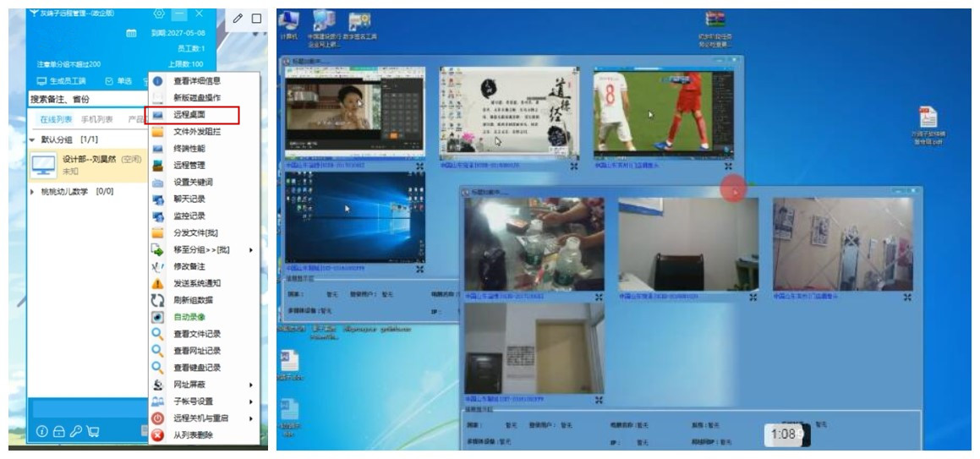980x459 pixels.
Task: Open the settings gear in the title bar
Action: pyautogui.click(x=159, y=14)
